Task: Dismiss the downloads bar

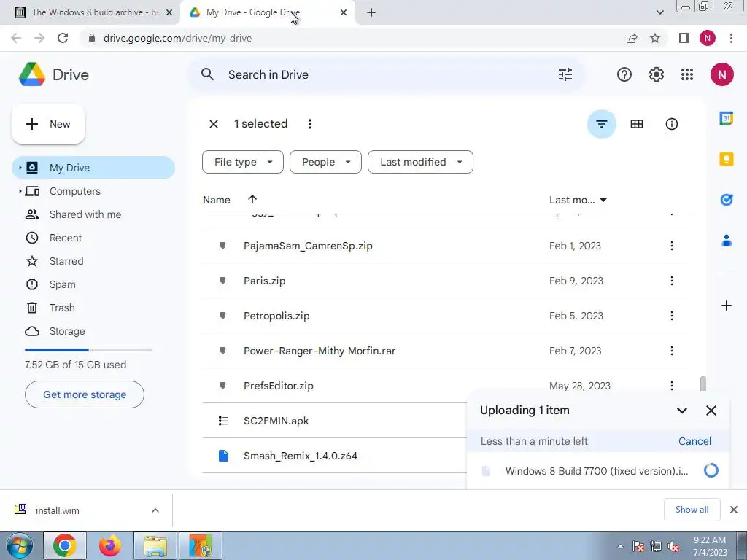Action: pyautogui.click(x=734, y=510)
